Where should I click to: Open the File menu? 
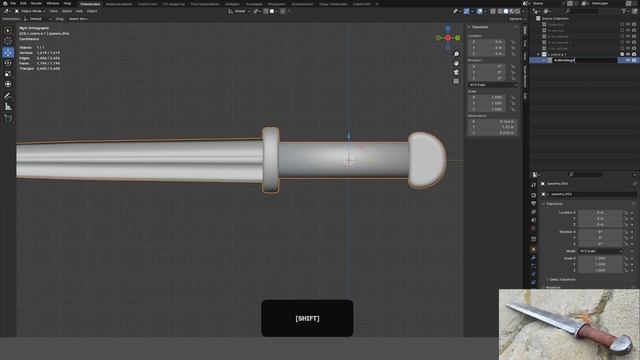(13, 3)
